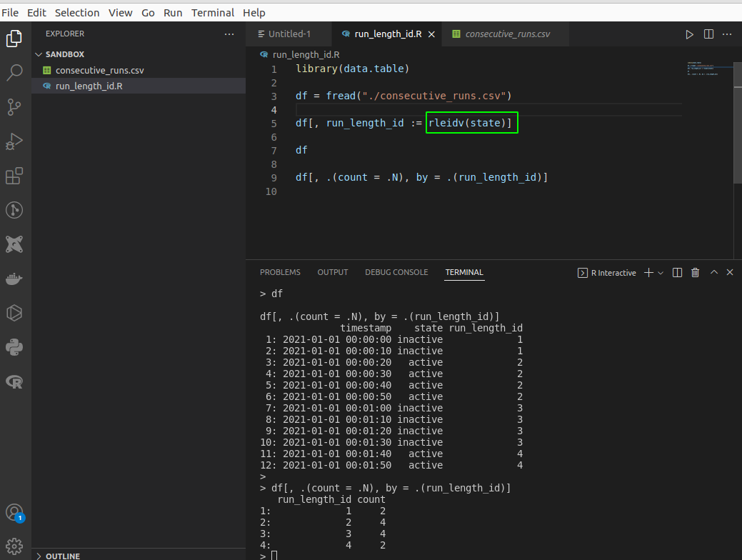Open the Run and Debug view
Viewport: 742px width, 560px height.
point(14,141)
